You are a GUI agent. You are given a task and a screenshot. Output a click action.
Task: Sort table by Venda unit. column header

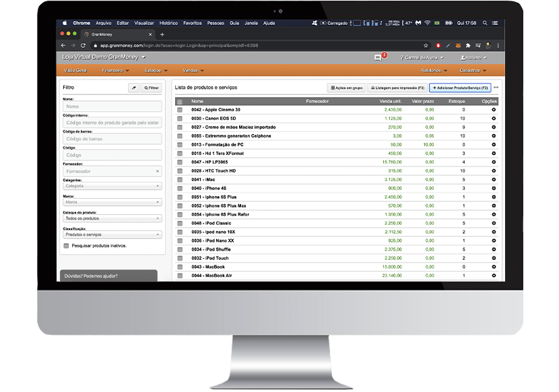pyautogui.click(x=390, y=101)
